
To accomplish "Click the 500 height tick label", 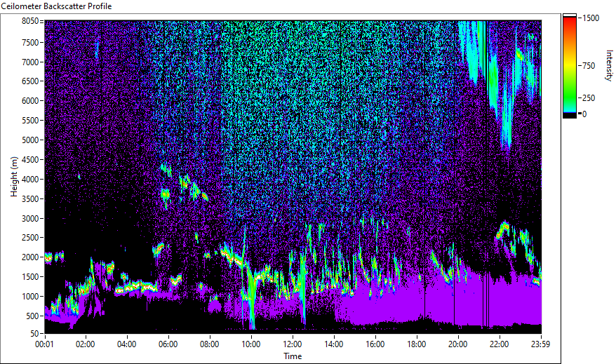I will 32,316.
